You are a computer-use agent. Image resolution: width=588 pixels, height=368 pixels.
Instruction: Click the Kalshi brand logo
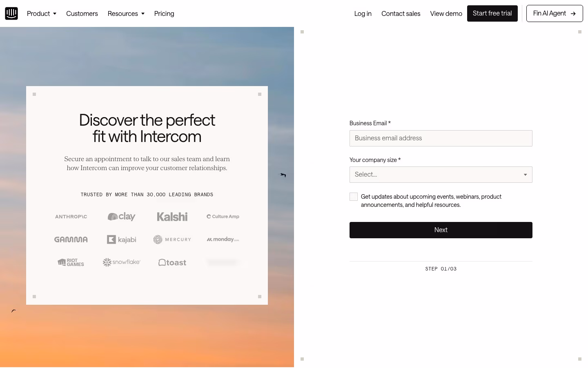[172, 217]
